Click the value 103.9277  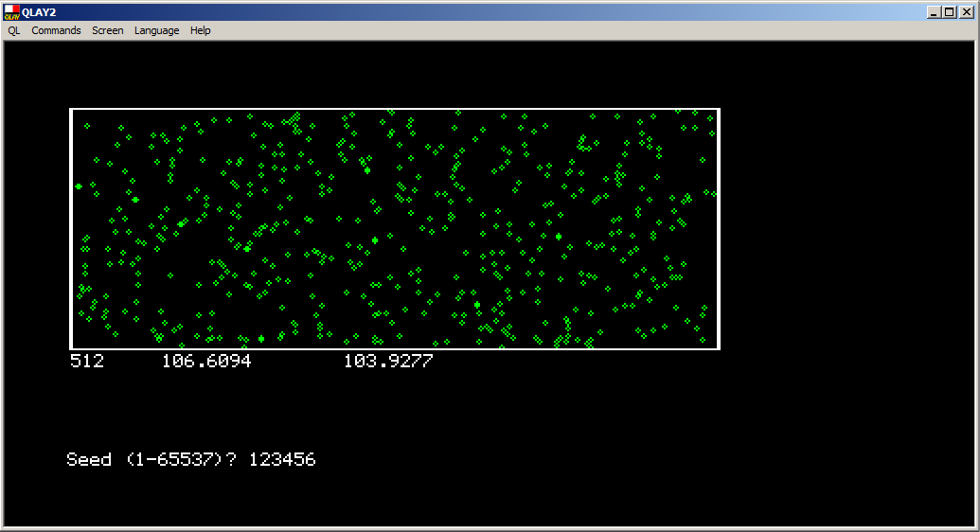click(x=389, y=361)
